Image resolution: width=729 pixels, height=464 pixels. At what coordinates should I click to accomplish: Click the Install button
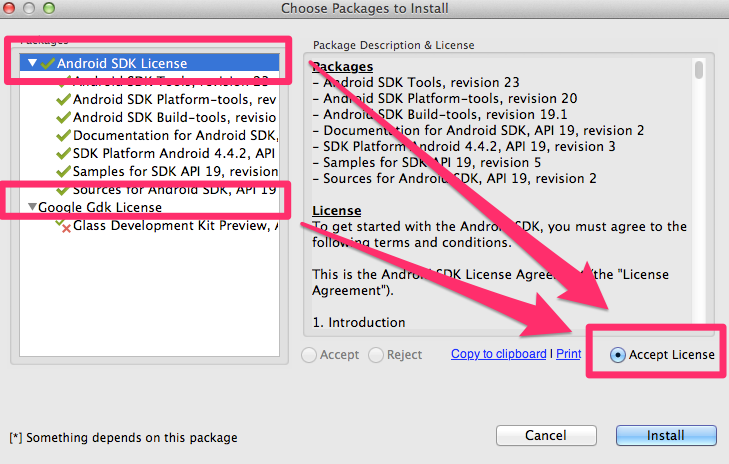[666, 436]
